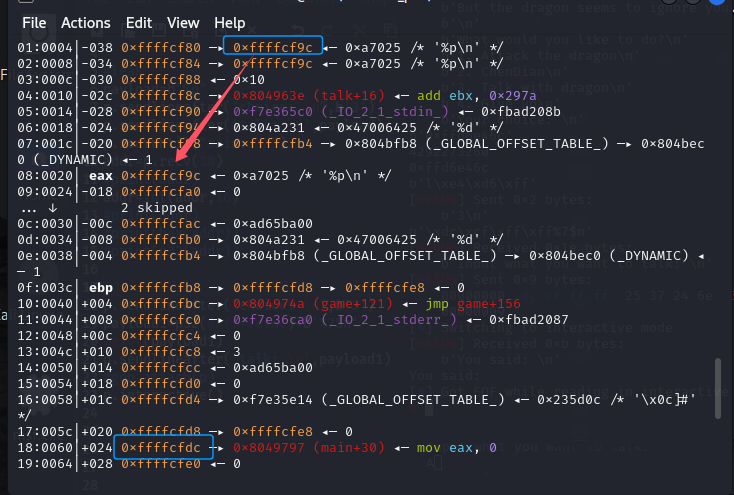Image resolution: width=734 pixels, height=495 pixels.
Task: Open the File menu
Action: click(33, 22)
